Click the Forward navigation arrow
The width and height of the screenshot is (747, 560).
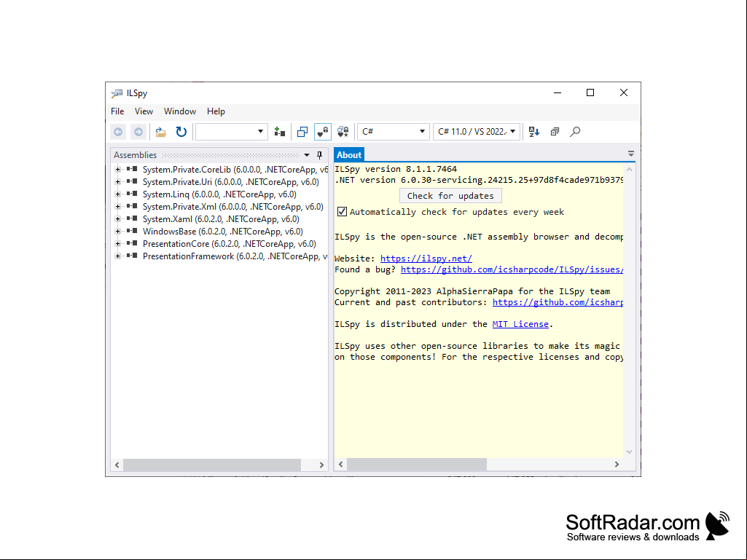tap(138, 132)
